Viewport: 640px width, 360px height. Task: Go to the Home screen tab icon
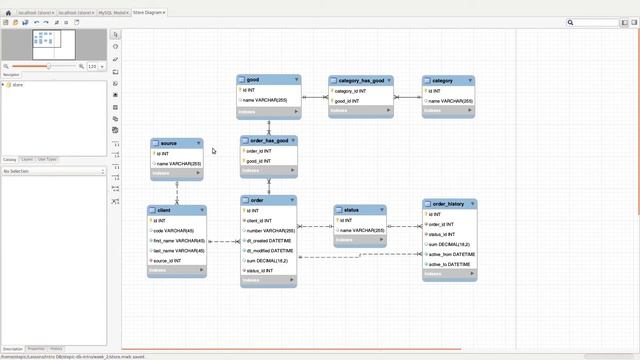click(x=8, y=13)
